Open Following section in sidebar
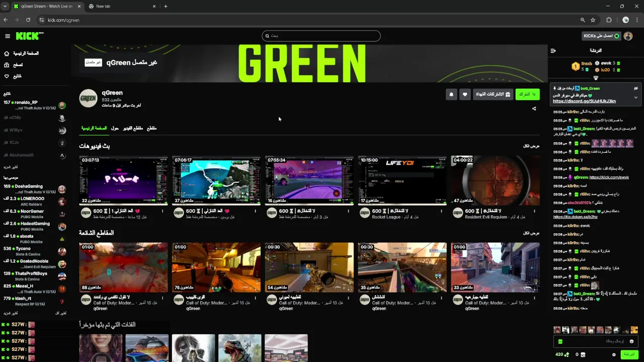 pos(13,76)
